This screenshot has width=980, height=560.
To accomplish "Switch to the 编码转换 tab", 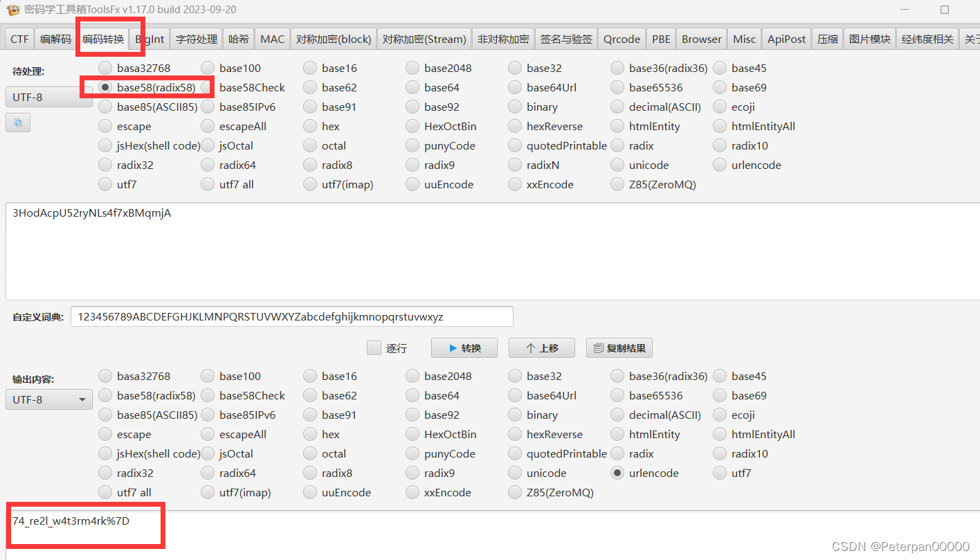I will click(x=102, y=39).
